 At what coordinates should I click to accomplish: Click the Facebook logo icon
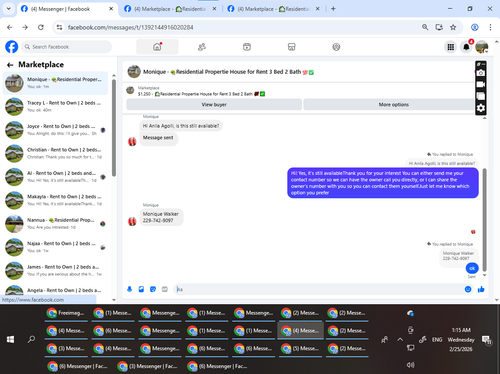[12, 47]
